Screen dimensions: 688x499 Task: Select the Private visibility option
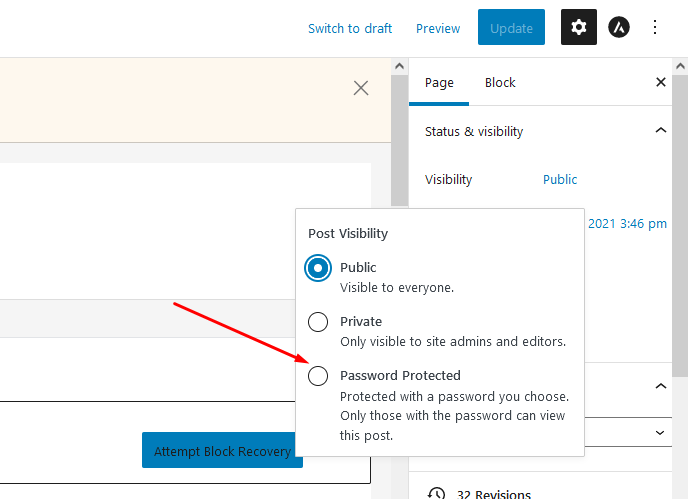pos(318,322)
